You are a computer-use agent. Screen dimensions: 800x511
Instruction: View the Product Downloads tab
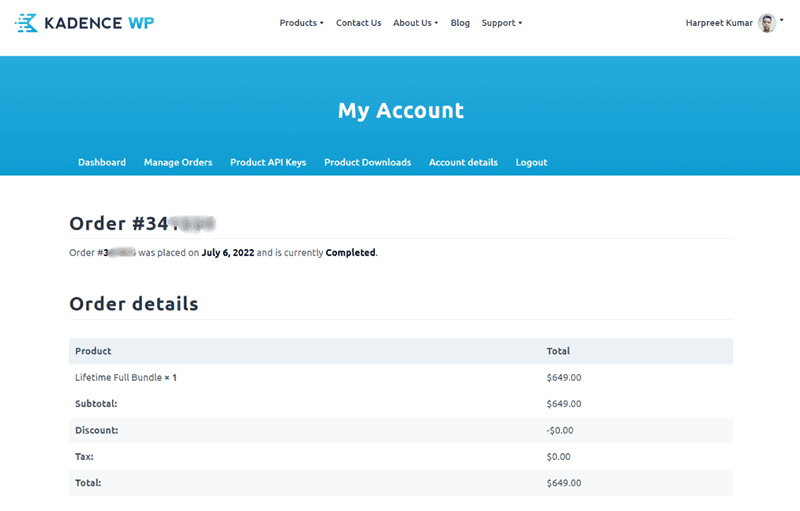pos(367,162)
